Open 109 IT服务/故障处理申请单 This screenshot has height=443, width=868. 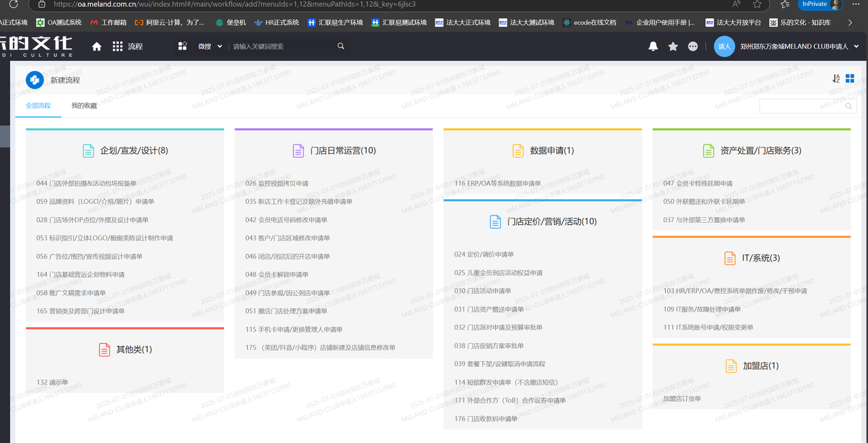point(702,310)
